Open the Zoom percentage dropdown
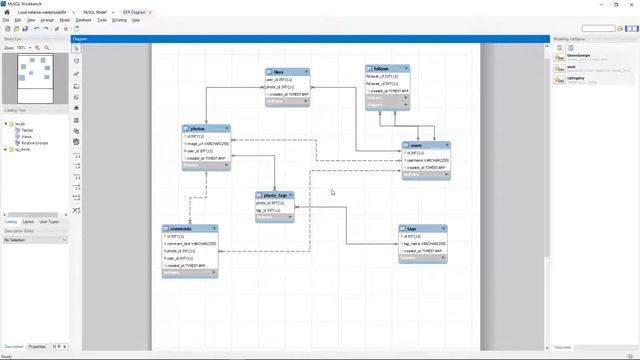Screen dimensions: 640x360 [30, 48]
